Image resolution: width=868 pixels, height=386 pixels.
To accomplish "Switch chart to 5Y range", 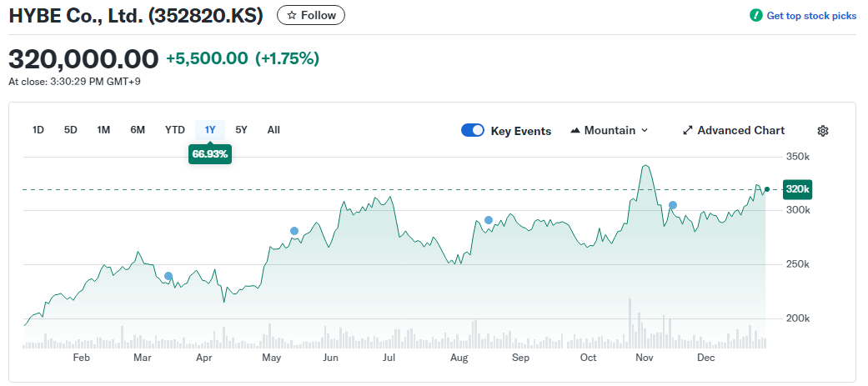I will [x=241, y=130].
